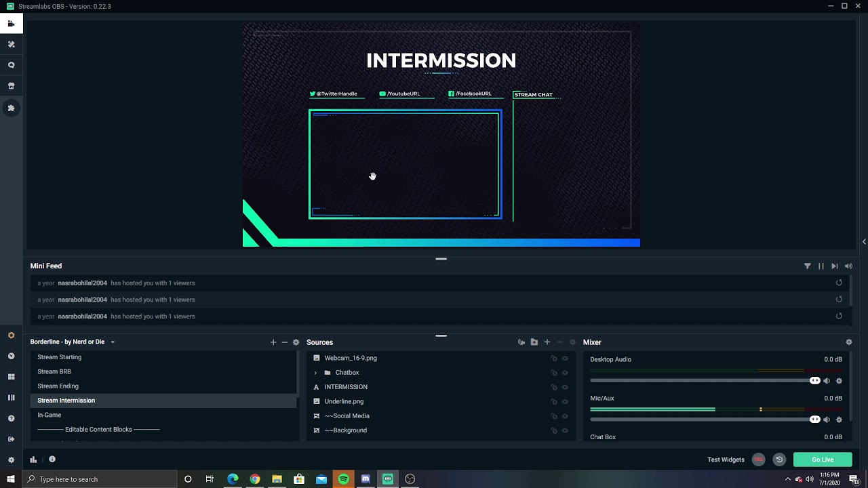Screen dimensions: 868x488
Task: Select the In-Game scene
Action: tap(163, 415)
